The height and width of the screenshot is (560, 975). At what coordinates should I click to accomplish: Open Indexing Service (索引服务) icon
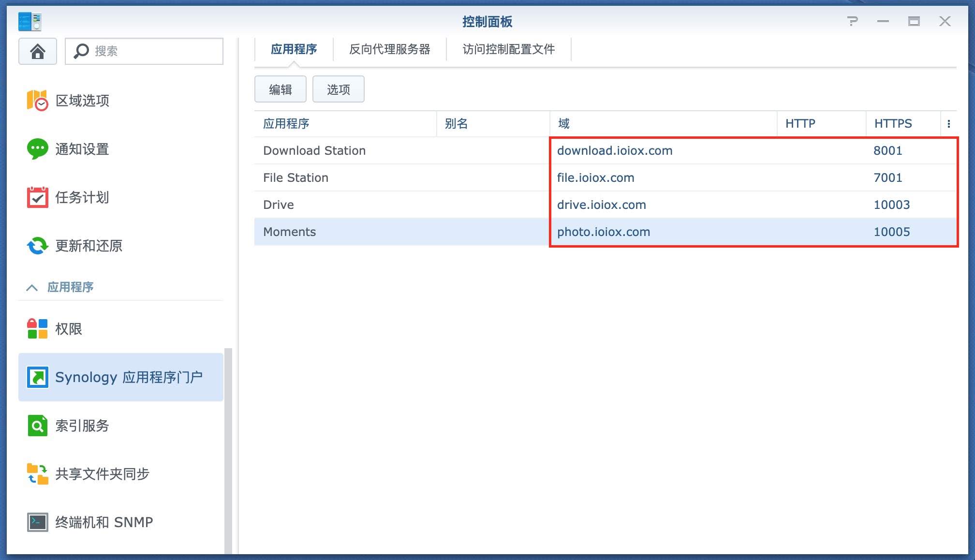pyautogui.click(x=37, y=426)
